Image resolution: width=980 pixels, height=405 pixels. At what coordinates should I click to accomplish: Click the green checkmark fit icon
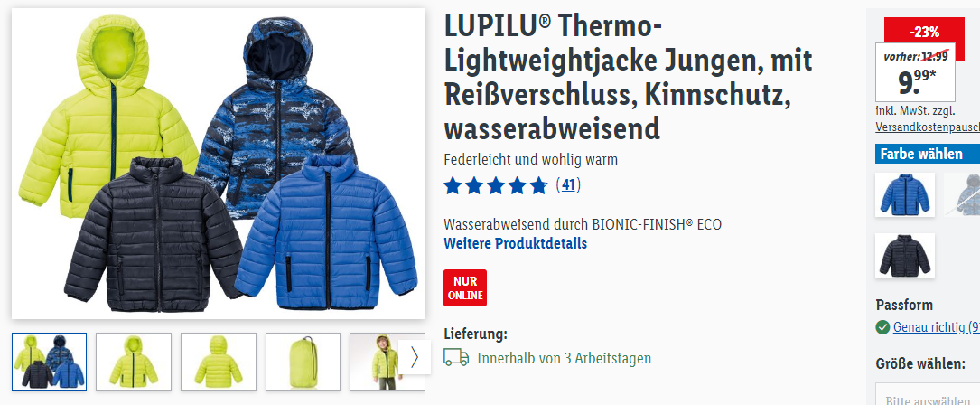(882, 327)
